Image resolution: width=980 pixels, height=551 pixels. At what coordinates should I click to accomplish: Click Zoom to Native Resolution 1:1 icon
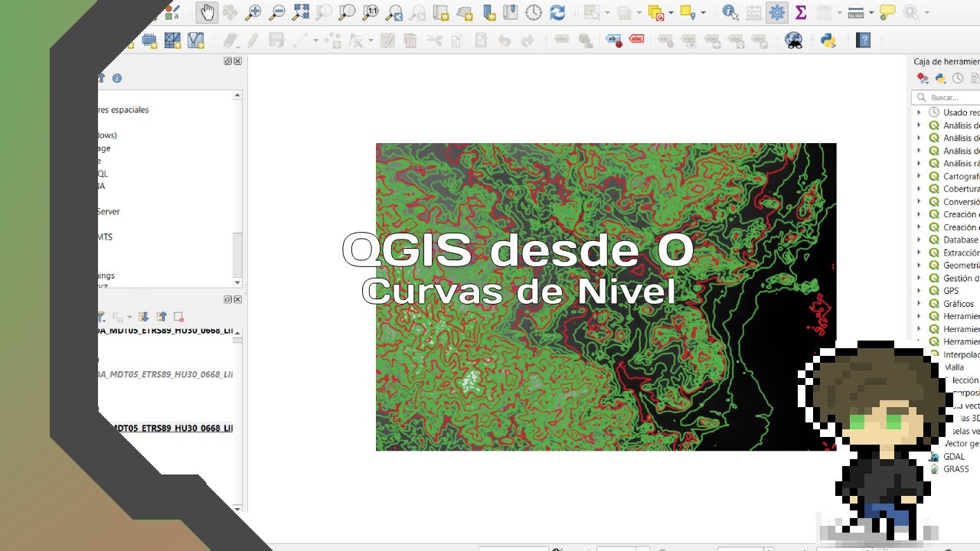(x=371, y=12)
